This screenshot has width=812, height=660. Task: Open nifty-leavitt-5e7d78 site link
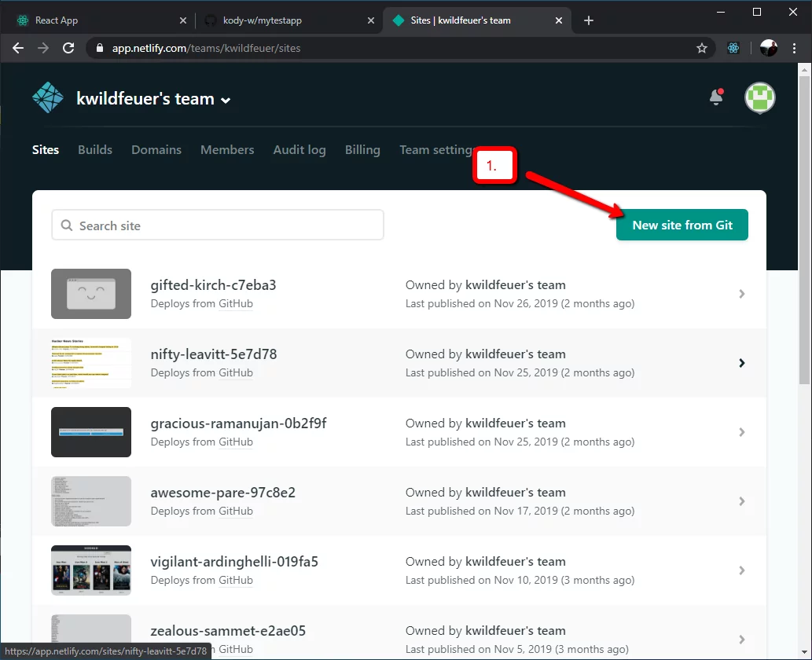coord(213,354)
